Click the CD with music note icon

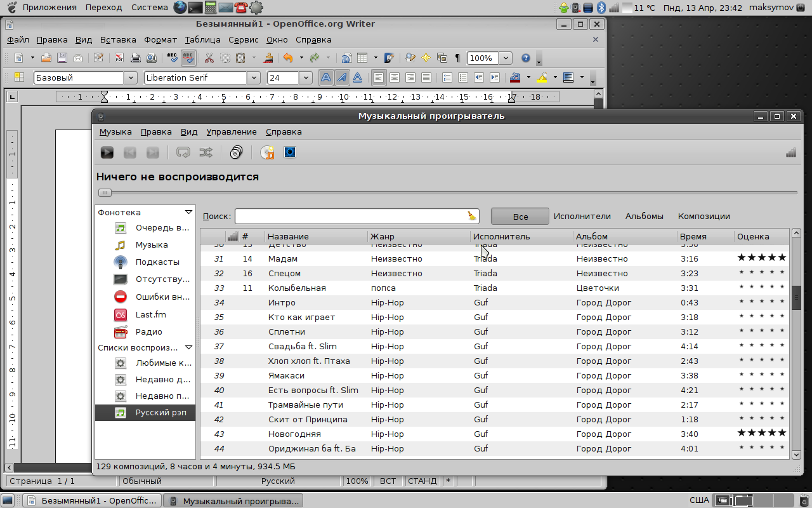[x=267, y=152]
